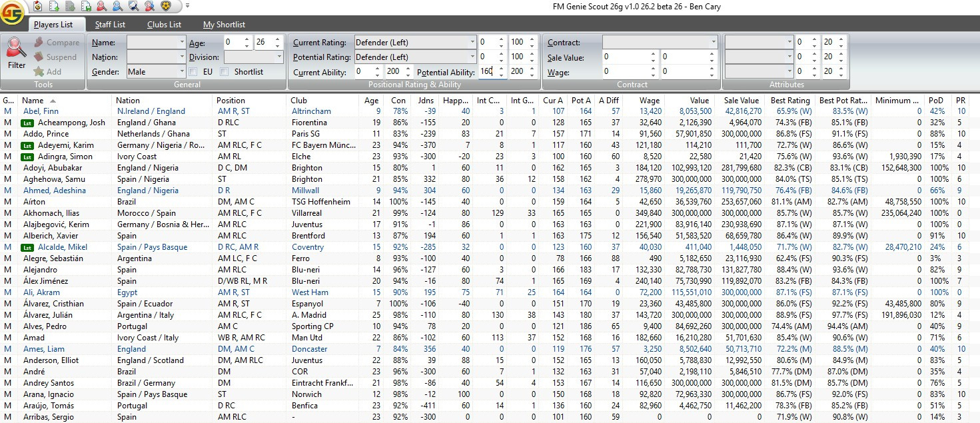Image resolution: width=980 pixels, height=423 pixels.
Task: Click the club cell Paris SG
Action: pyautogui.click(x=306, y=134)
